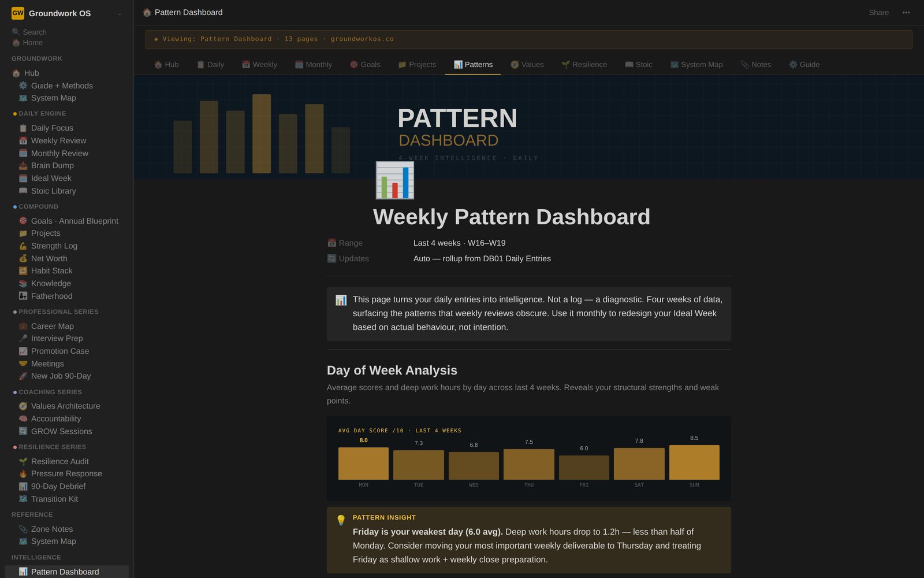Click the Guide + Methods gear icon
The width and height of the screenshot is (924, 578).
(x=23, y=86)
